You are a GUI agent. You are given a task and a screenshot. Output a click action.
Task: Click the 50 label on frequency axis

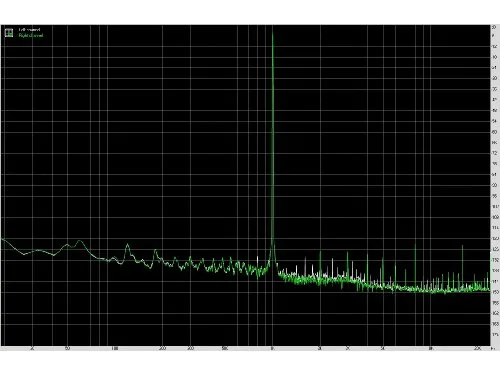click(67, 349)
